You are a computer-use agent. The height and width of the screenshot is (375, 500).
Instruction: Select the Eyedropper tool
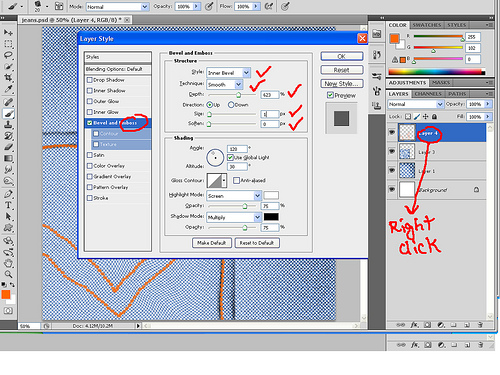pos(8,89)
